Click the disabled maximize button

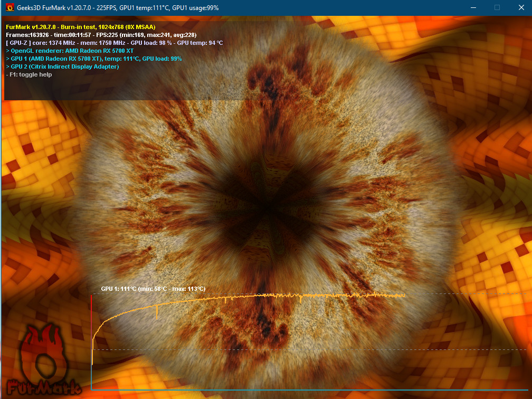[x=497, y=8]
